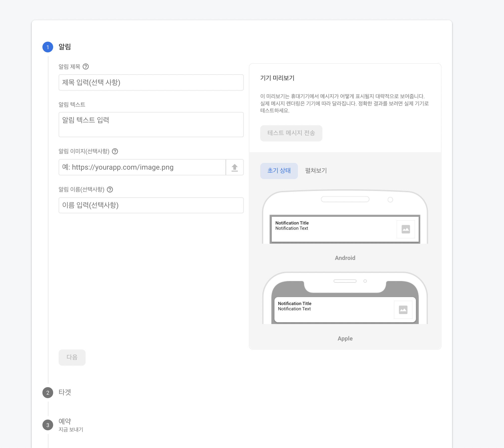Click image placeholder in Apple notification preview
504x448 pixels.
coord(403,310)
